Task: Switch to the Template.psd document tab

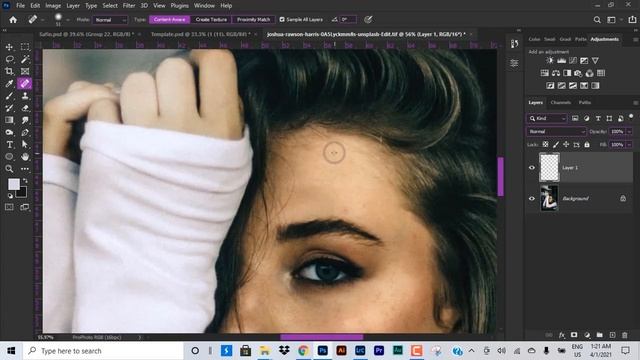Action: coord(200,34)
